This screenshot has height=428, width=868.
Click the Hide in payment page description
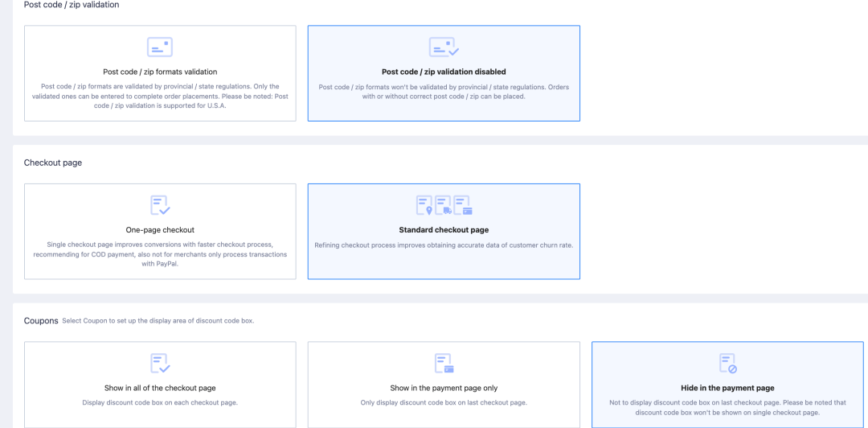[727, 408]
